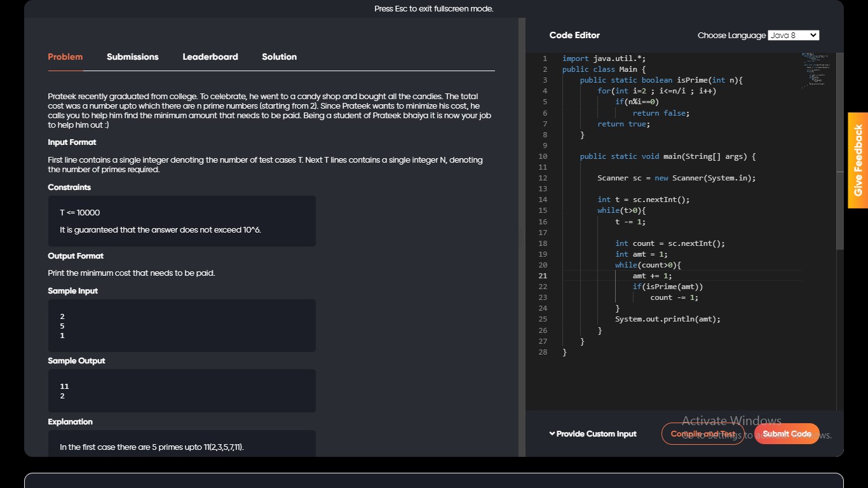
Task: Open the Give Feedback side panel
Action: tap(858, 160)
